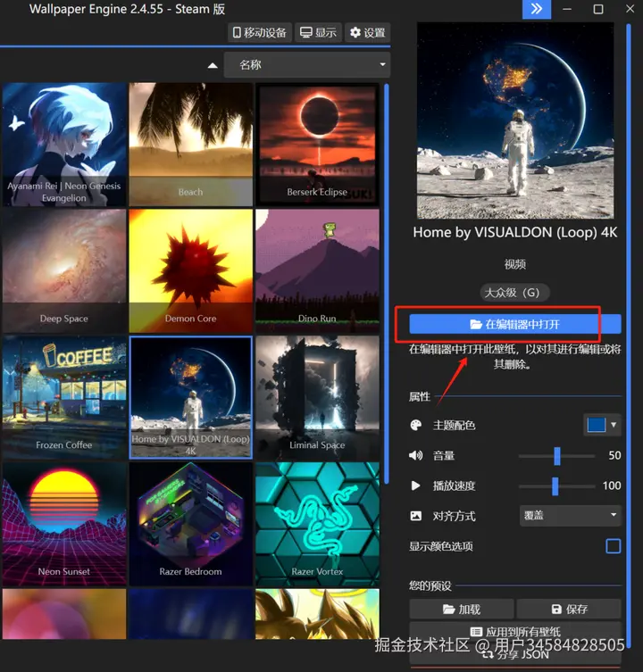Select the Razer Bedroom wallpaper

pyautogui.click(x=190, y=524)
